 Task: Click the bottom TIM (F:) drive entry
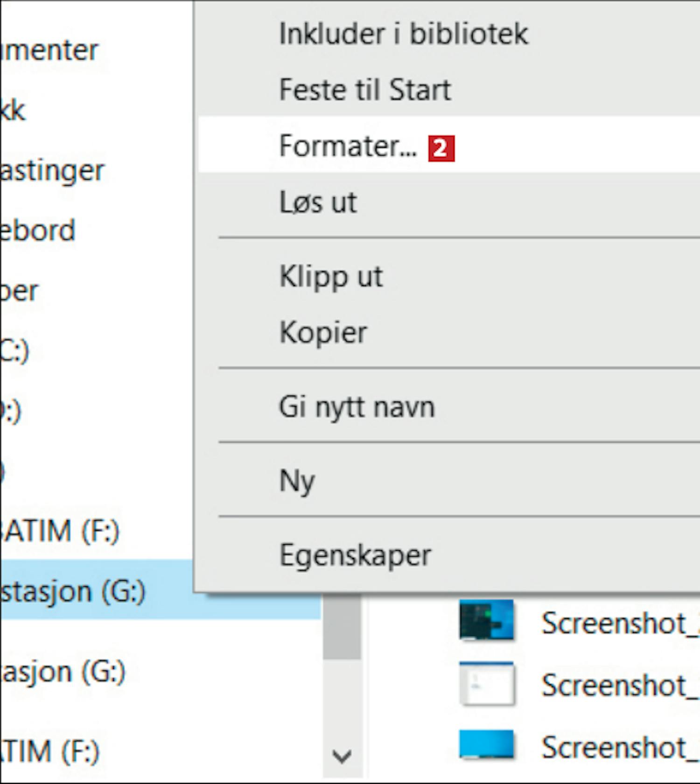(50, 751)
